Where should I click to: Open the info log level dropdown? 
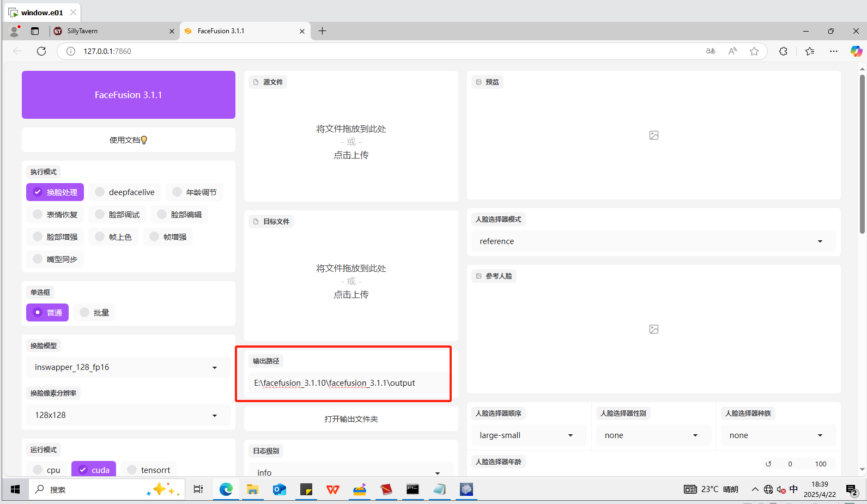tap(351, 470)
